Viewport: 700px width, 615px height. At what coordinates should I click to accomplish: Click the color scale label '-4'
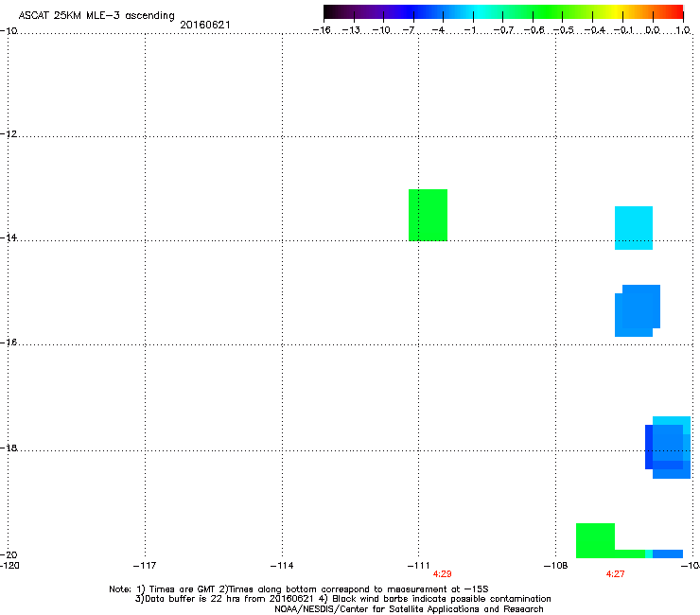(x=438, y=30)
